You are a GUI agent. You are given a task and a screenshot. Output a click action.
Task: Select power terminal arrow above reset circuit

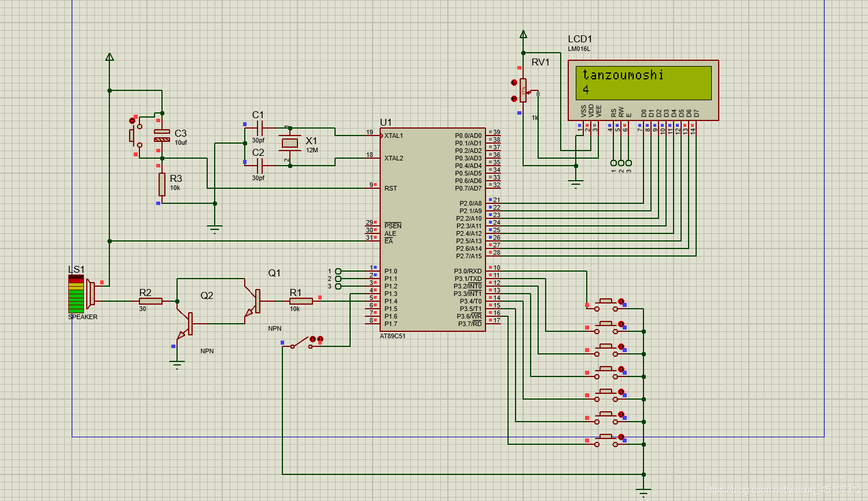coord(109,57)
